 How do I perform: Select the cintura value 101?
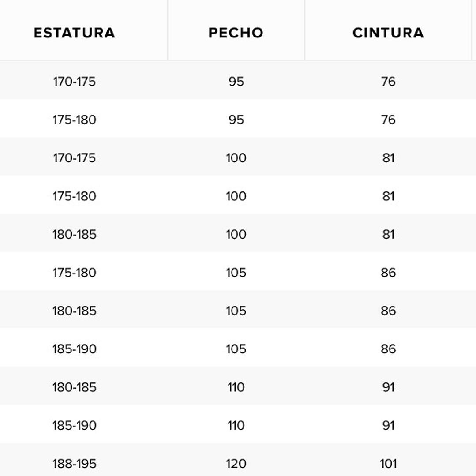click(x=388, y=464)
